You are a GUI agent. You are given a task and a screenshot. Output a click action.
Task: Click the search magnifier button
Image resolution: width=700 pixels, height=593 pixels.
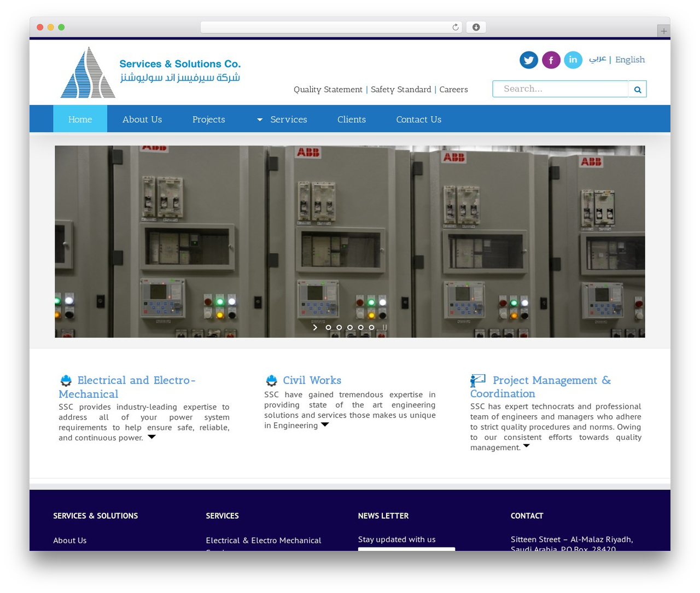(x=638, y=89)
